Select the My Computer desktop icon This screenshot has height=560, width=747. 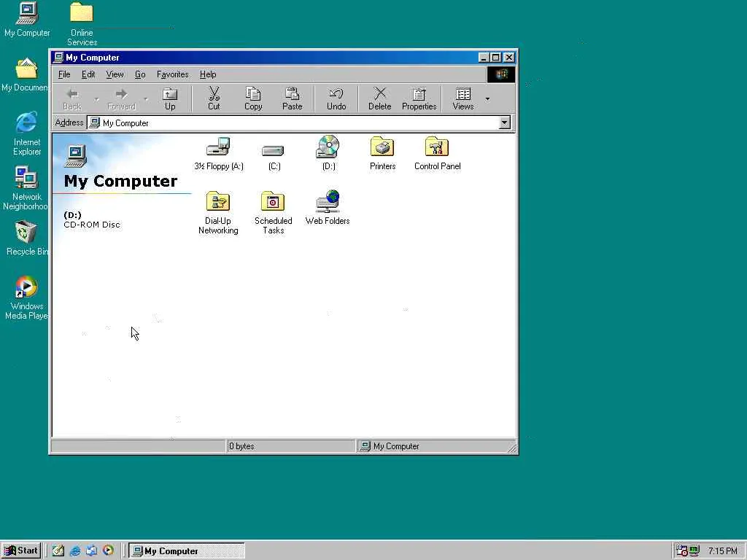[27, 20]
